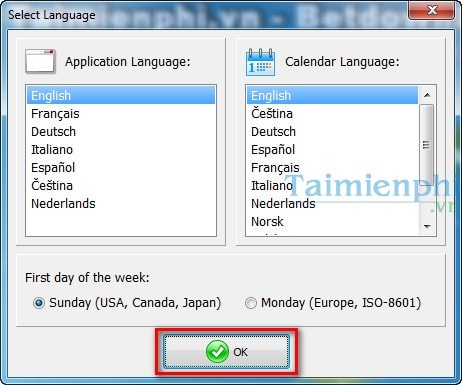462x385 pixels.
Task: Choose Nederlands in Application Language list
Action: coord(121,204)
